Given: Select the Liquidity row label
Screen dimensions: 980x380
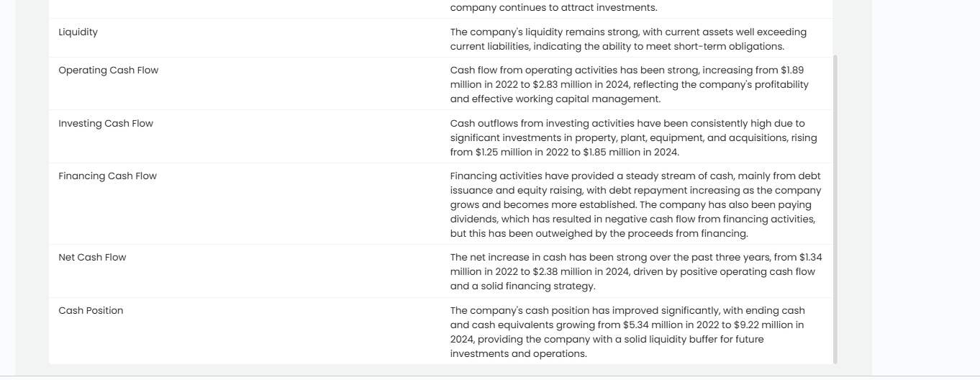Looking at the screenshot, I should click(x=78, y=32).
